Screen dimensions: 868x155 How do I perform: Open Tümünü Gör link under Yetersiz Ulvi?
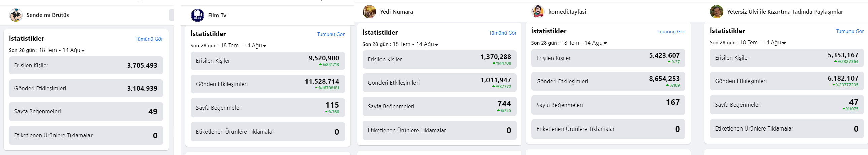click(x=849, y=31)
